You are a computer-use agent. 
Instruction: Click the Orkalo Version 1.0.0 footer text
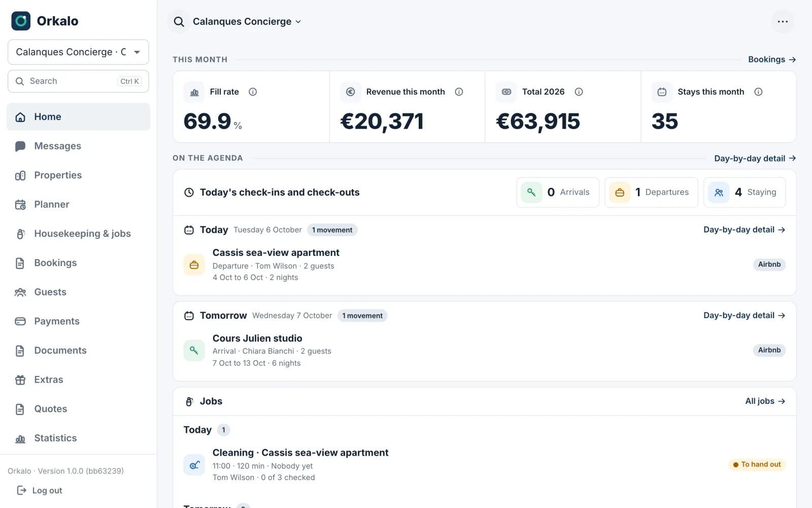(65, 471)
